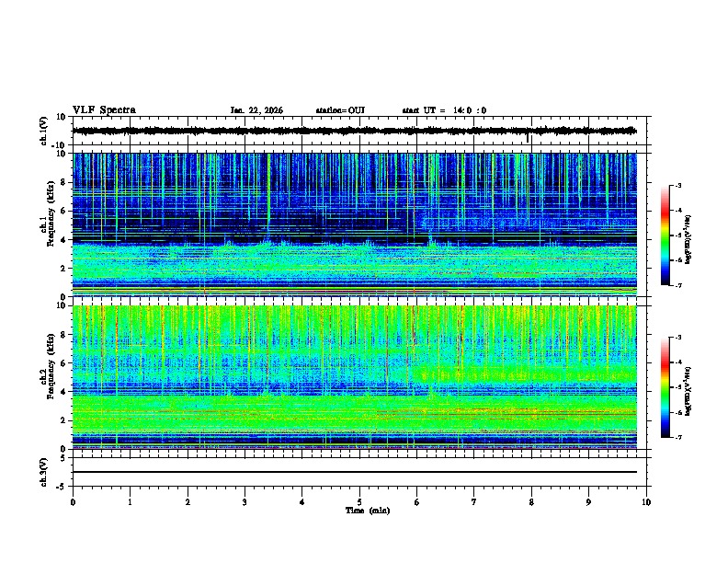Click the ch.1 spectrogram color scale bar
Viewport: 728px width, 563px height.
[665, 236]
